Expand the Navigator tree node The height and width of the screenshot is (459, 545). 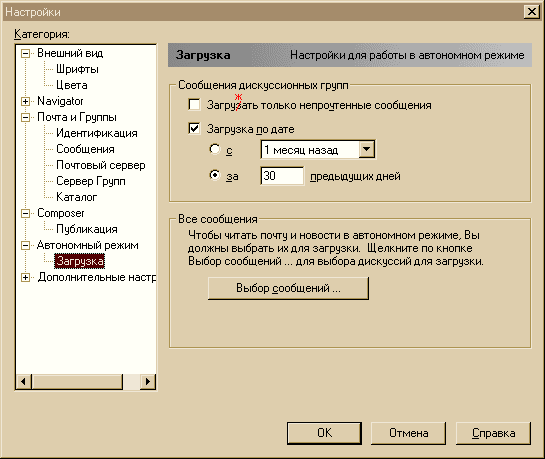click(25, 101)
